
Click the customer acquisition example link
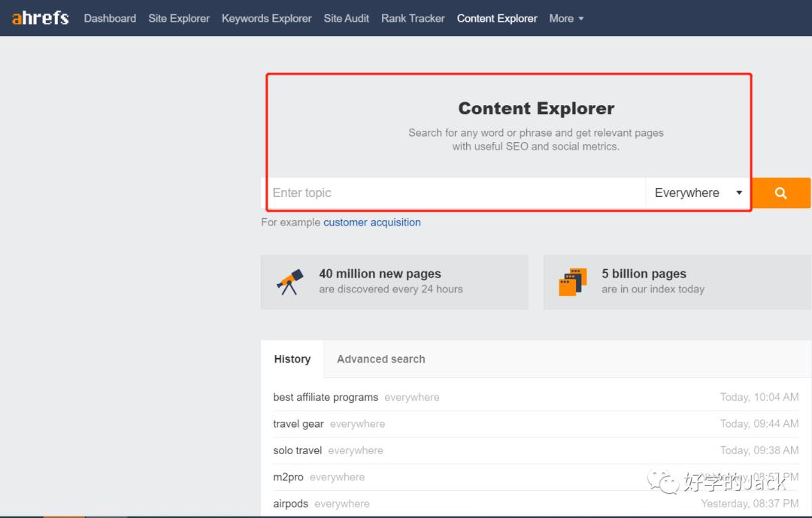tap(371, 223)
